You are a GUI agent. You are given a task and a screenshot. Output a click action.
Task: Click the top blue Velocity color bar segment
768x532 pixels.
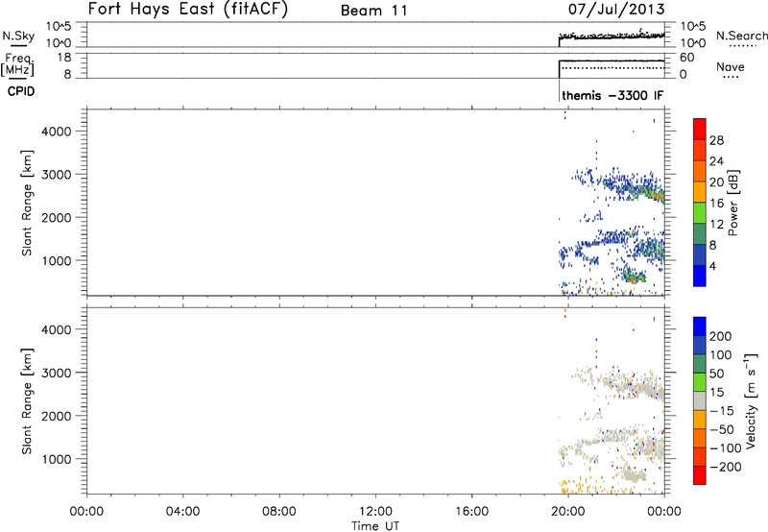pyautogui.click(x=700, y=326)
